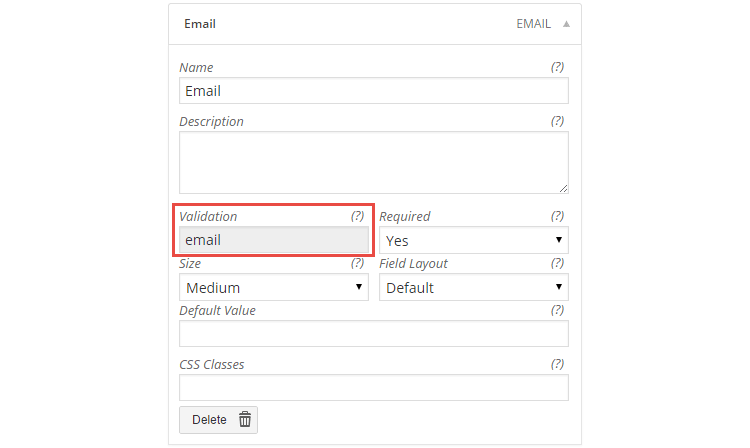Screen dimensions: 750x448
Task: Click the Default Value input box
Action: 374,334
